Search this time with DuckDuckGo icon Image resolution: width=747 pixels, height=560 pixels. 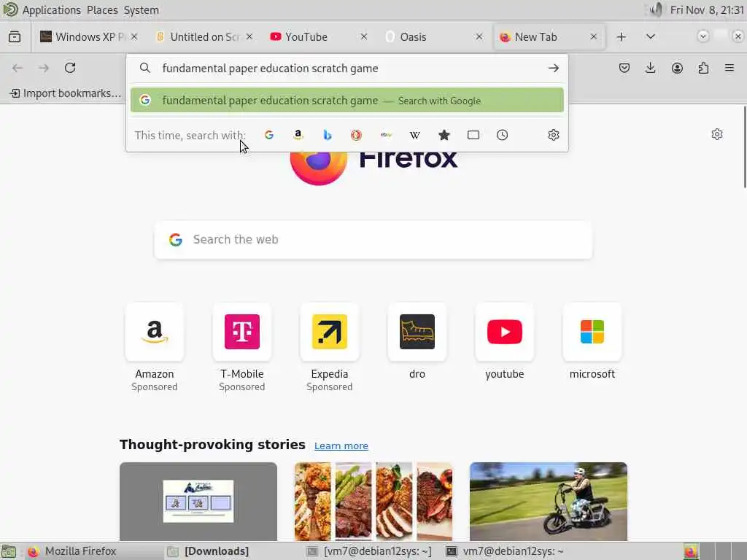pos(356,135)
